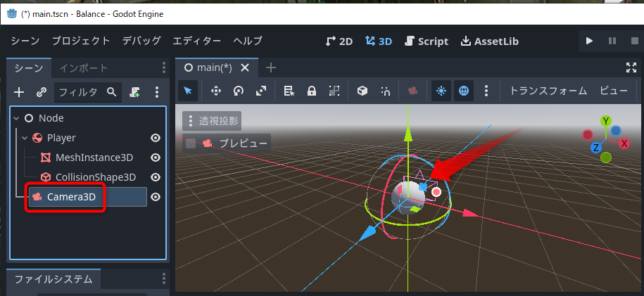This screenshot has width=644, height=296.
Task: Select the MeshInstance3D node
Action: click(94, 157)
